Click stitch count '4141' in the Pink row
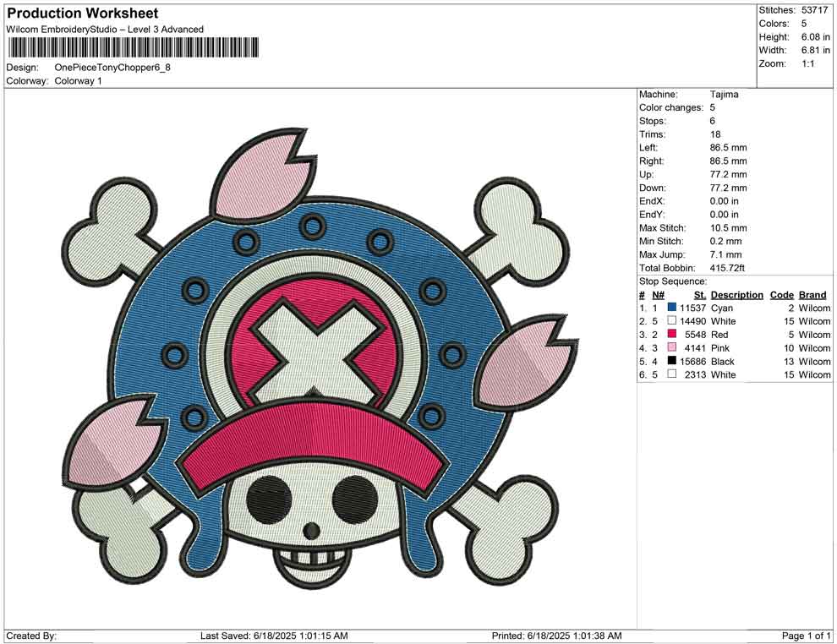Viewport: 837px width, 644px height. [x=696, y=347]
